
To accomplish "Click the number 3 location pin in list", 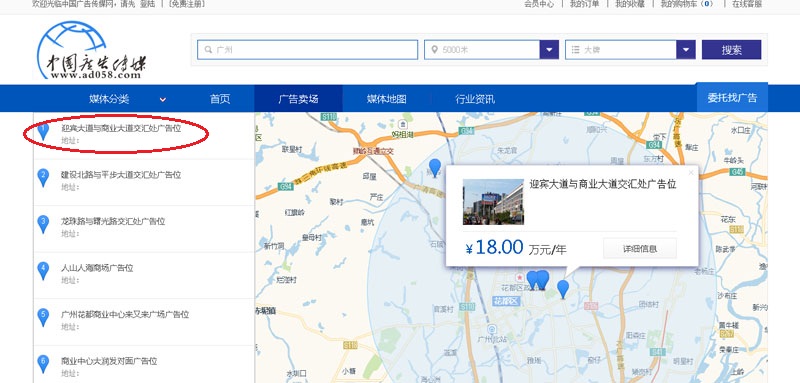I will (x=43, y=224).
